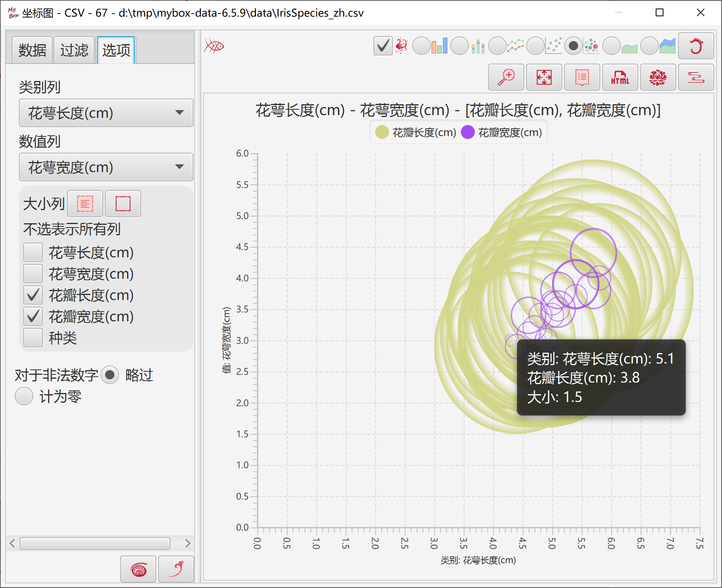Image resolution: width=722 pixels, height=588 pixels.
Task: Open 类别列 dropdown showing 花萼长度(cm)
Action: 106,113
